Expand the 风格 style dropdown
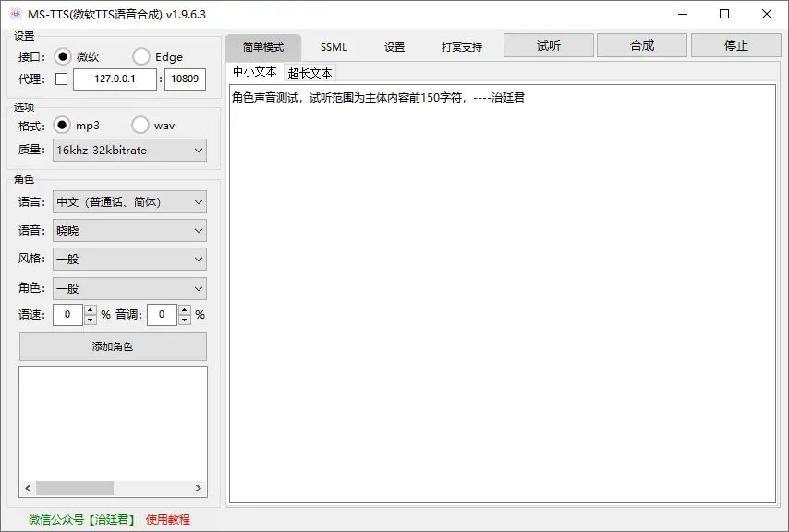This screenshot has width=789, height=532. point(129,260)
